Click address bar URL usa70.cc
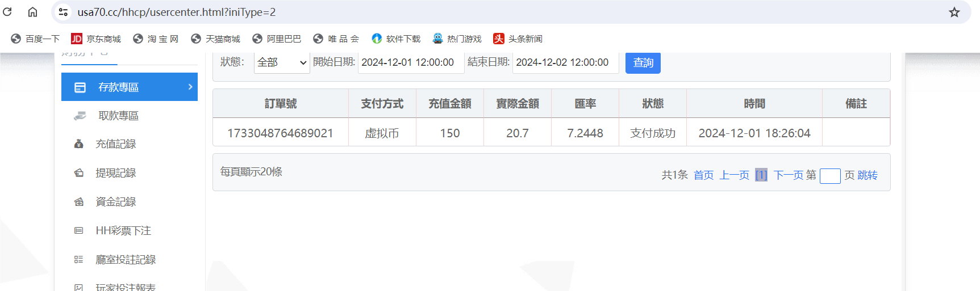Viewport: 980px width, 291px height. click(176, 12)
